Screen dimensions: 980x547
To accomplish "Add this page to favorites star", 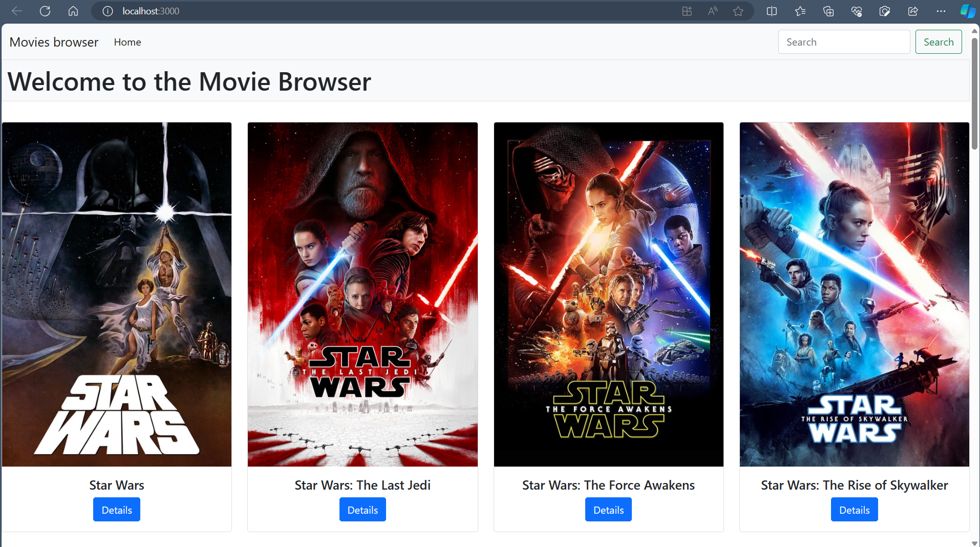I will [x=738, y=11].
